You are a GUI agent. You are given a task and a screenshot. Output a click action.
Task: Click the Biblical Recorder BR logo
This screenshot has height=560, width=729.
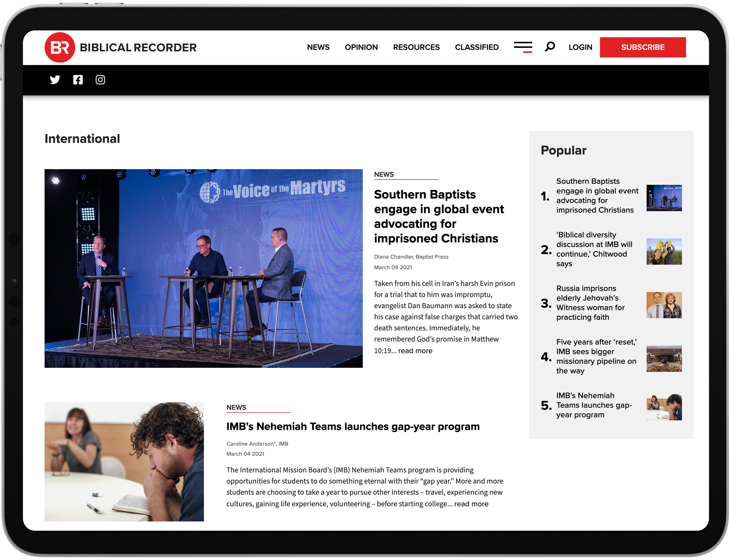[60, 47]
